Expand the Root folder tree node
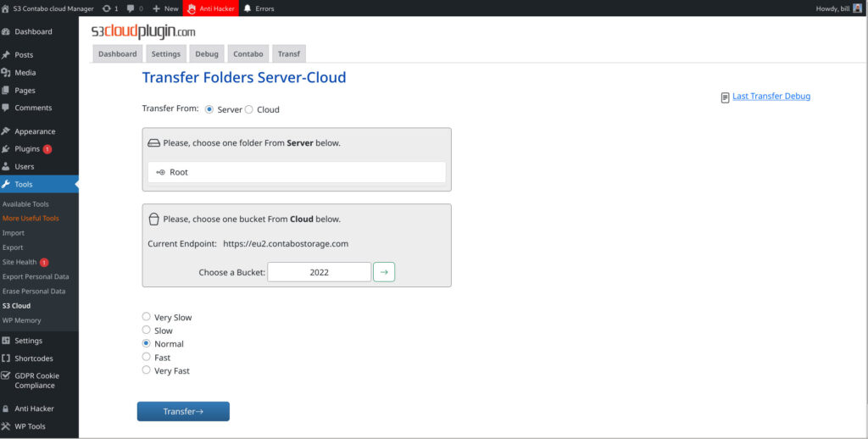 (160, 172)
